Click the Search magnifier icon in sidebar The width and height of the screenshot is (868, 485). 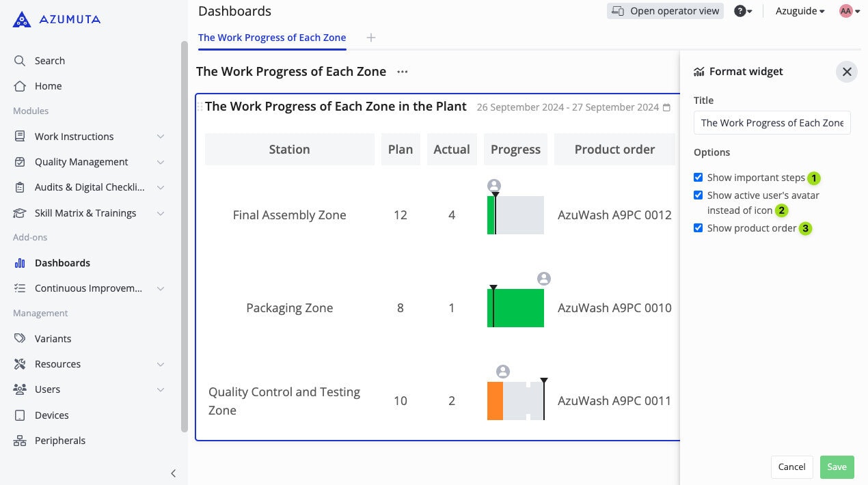tap(20, 61)
